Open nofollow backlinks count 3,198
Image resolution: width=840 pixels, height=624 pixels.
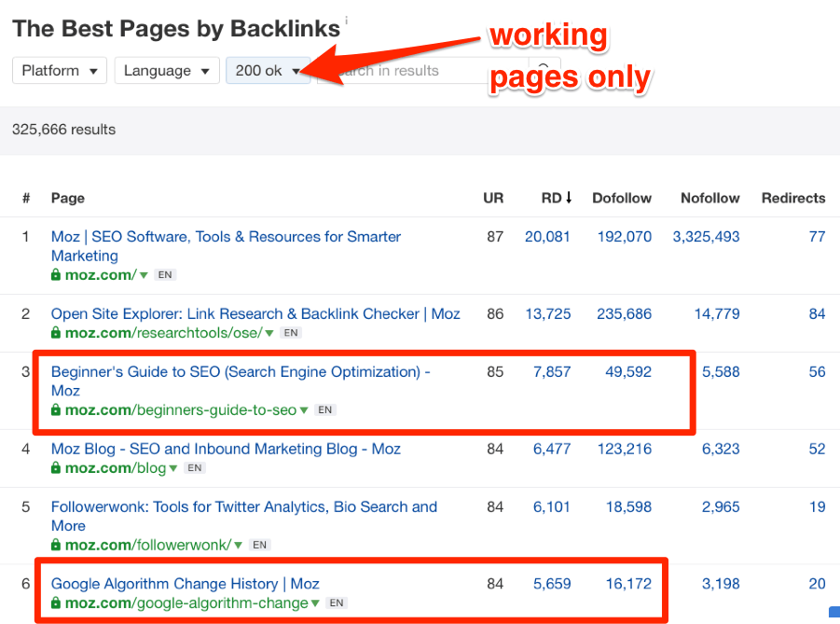point(721,584)
